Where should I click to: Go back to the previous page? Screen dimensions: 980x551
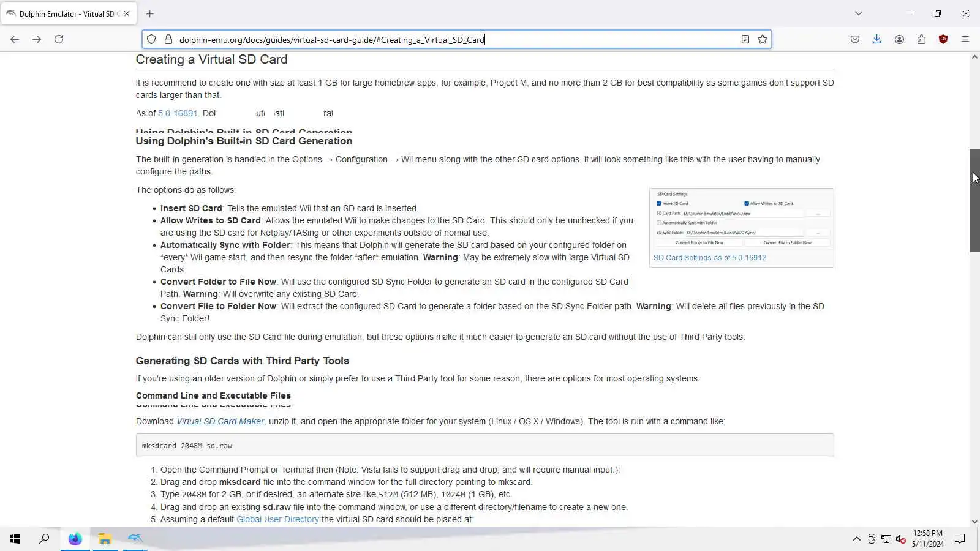(15, 39)
